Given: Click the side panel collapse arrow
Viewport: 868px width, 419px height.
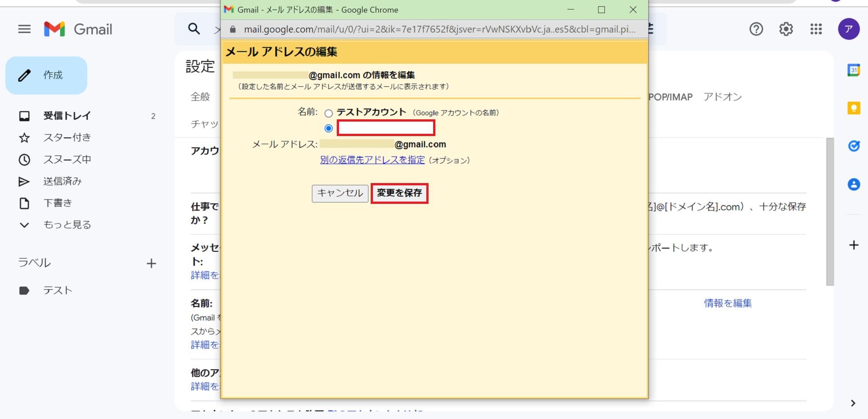Looking at the screenshot, I should pos(853,403).
